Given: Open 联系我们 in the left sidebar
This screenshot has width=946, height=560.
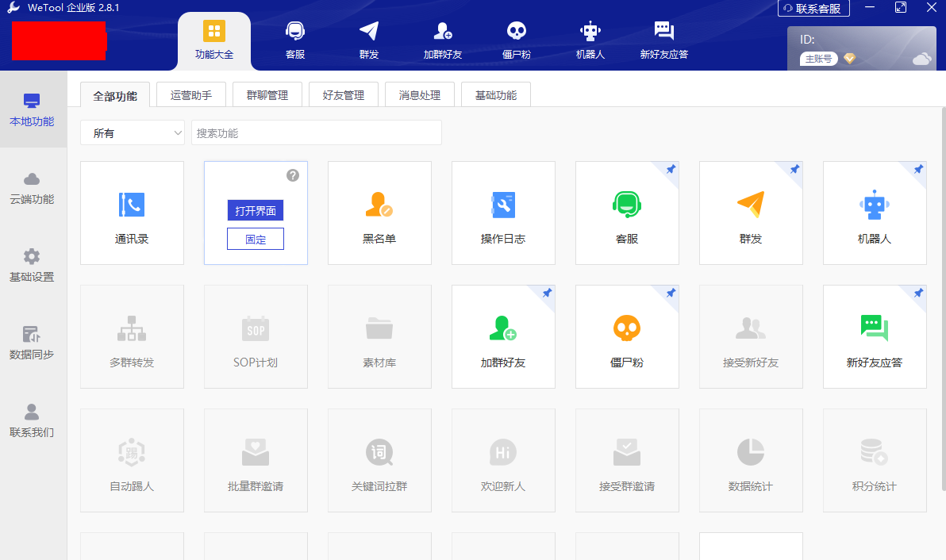Looking at the screenshot, I should (x=32, y=420).
